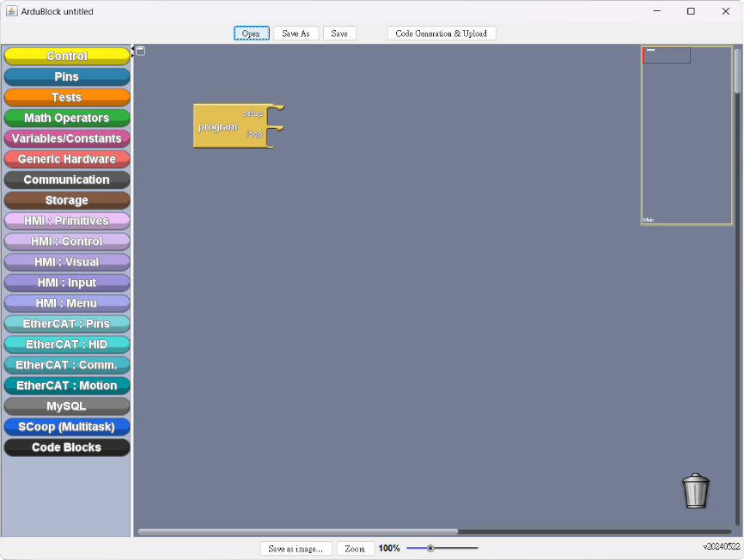
Task: Click Code Generation & Upload
Action: (x=441, y=33)
